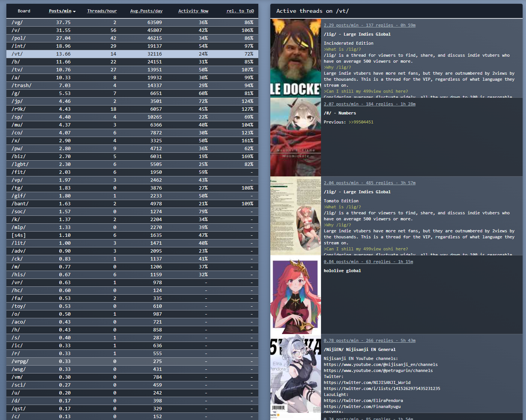Open the Elira Pendora thumbnail image

pyautogui.click(x=295, y=373)
